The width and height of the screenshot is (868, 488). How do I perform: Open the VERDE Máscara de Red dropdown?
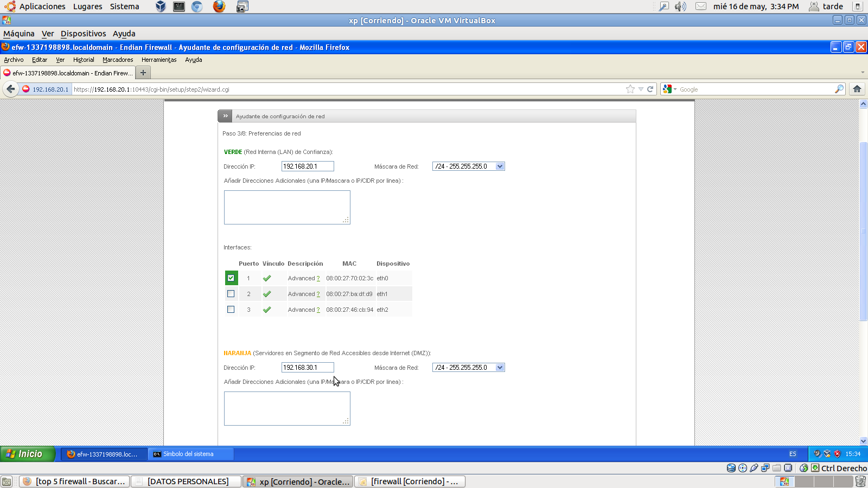pos(500,166)
